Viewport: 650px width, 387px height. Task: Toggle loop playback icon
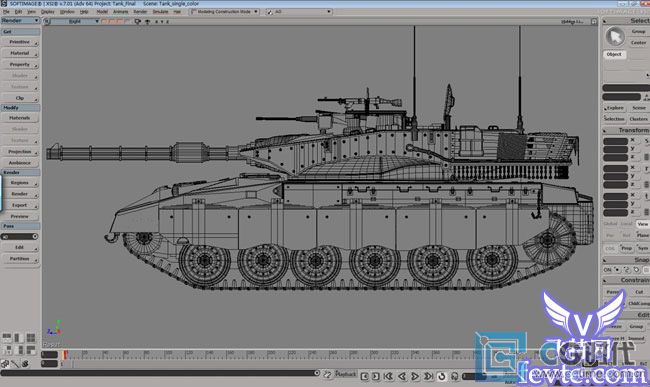[441, 376]
